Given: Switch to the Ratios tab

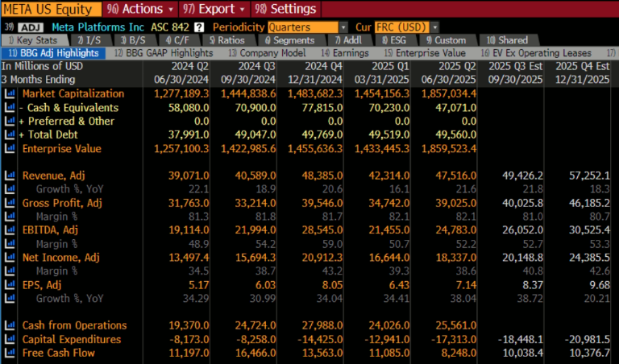Looking at the screenshot, I should 228,39.
